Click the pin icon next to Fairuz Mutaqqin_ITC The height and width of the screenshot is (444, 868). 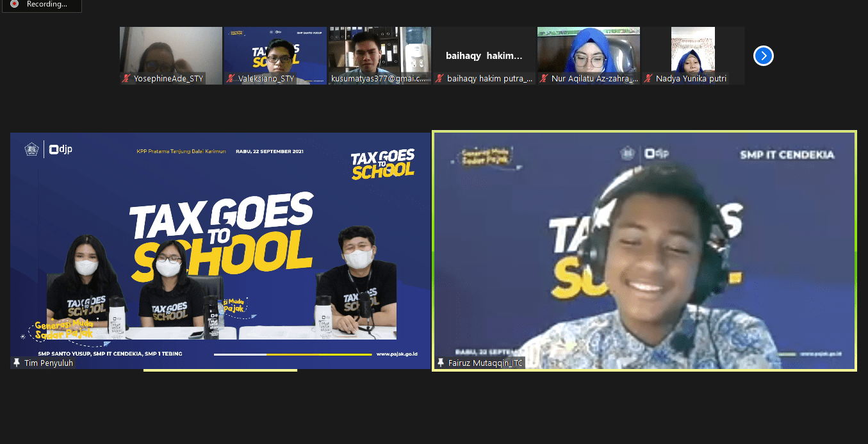tap(440, 363)
